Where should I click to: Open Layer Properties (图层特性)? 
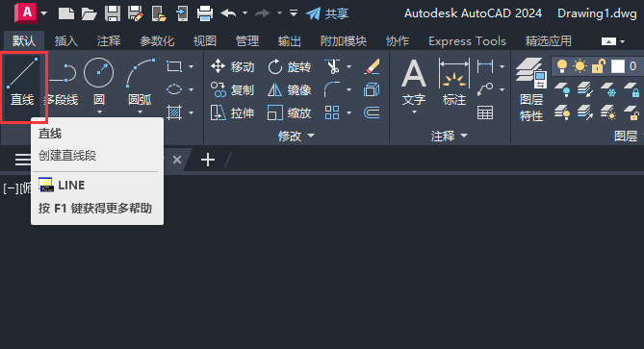531,89
